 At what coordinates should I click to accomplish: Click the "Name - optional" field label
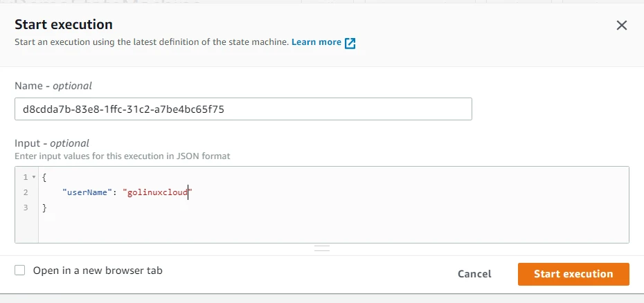pyautogui.click(x=53, y=86)
